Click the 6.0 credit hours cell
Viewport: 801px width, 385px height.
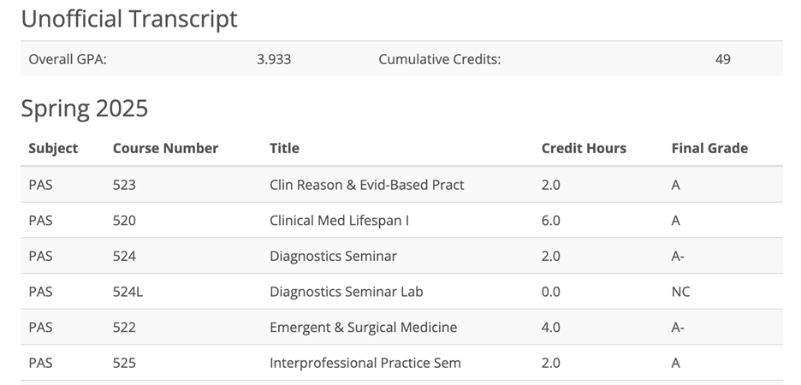coord(551,221)
